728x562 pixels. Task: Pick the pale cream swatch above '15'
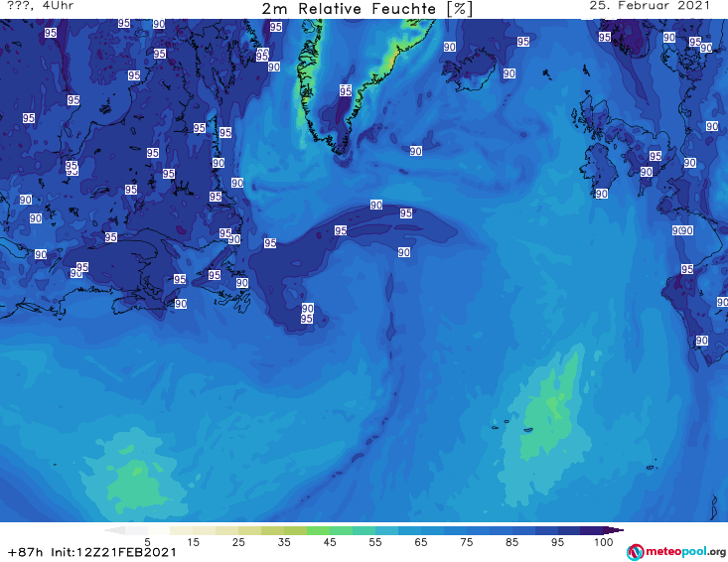182,530
